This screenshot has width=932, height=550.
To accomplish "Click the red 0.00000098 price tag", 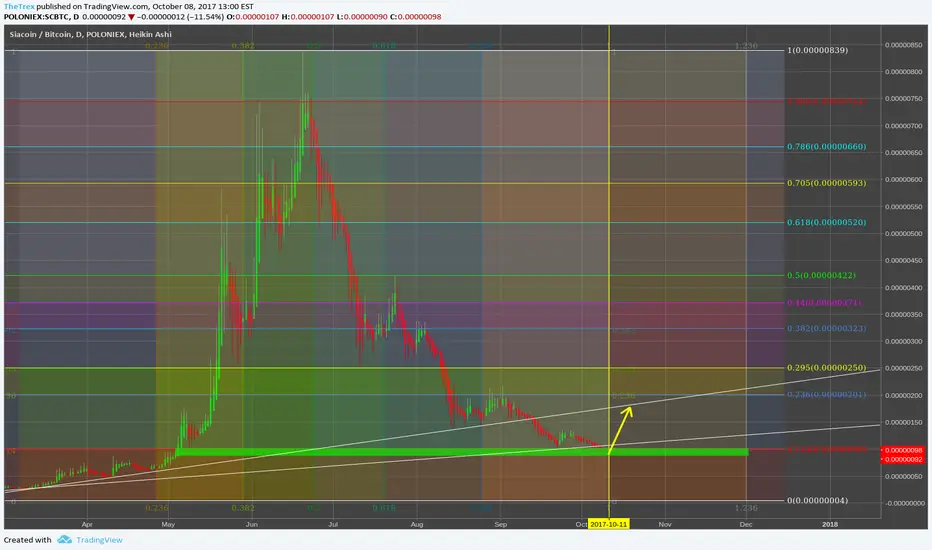I will pos(903,451).
